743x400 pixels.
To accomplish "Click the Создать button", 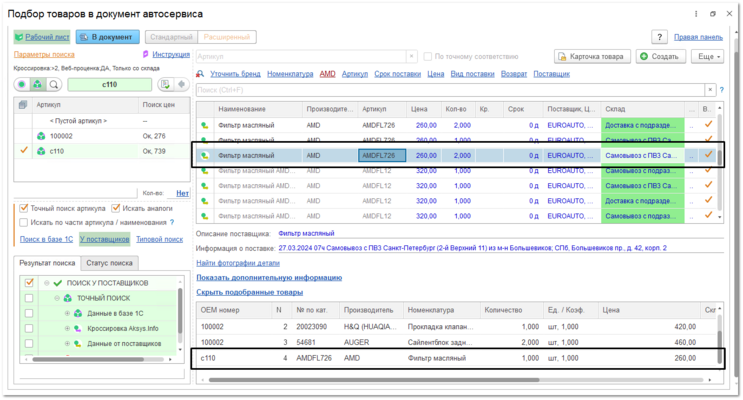I will click(660, 56).
